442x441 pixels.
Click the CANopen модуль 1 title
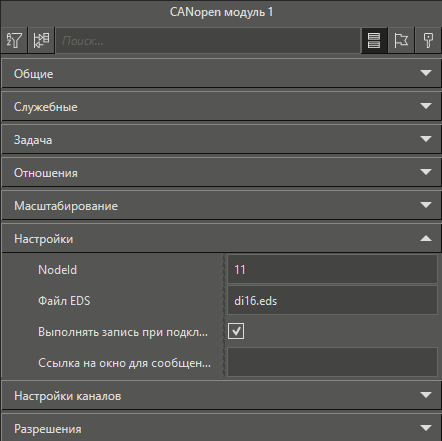(221, 12)
